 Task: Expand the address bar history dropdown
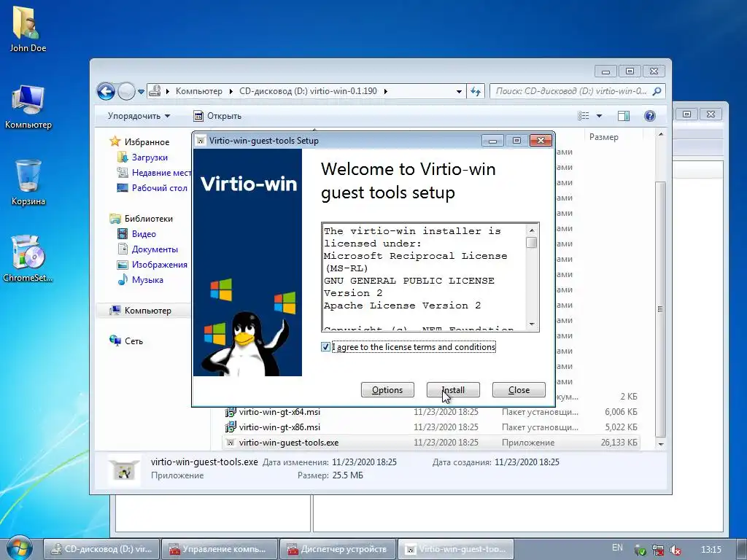coord(459,91)
